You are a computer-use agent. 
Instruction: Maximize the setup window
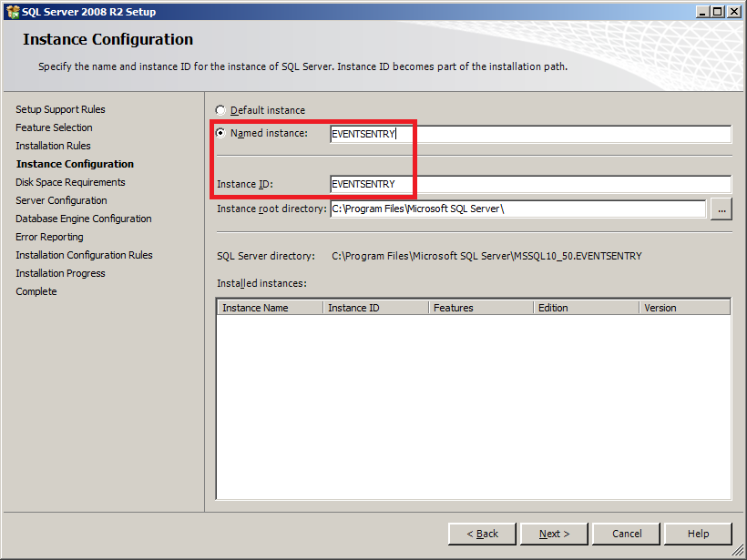717,12
